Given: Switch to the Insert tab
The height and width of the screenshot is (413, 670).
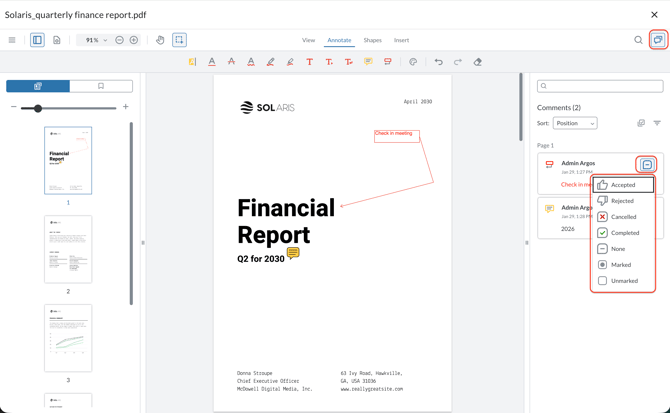Looking at the screenshot, I should pos(401,40).
